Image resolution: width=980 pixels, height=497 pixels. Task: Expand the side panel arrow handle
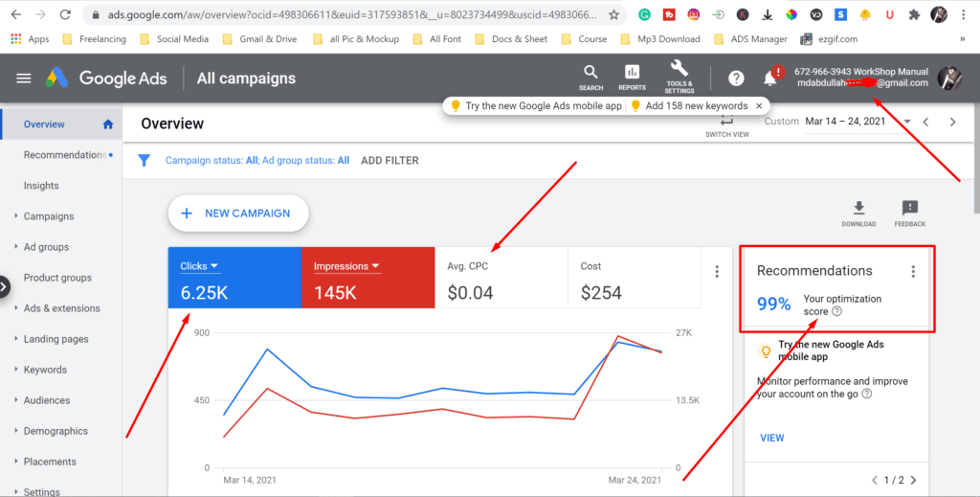[x=5, y=287]
